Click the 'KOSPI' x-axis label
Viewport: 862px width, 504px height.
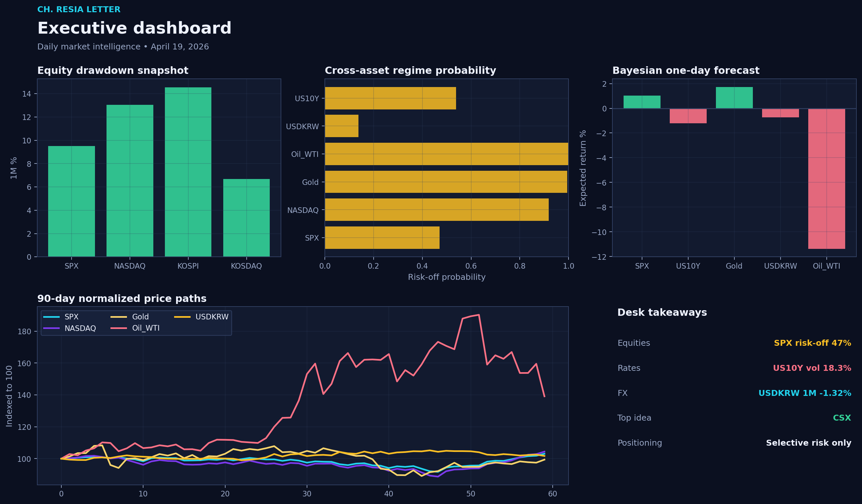(188, 266)
